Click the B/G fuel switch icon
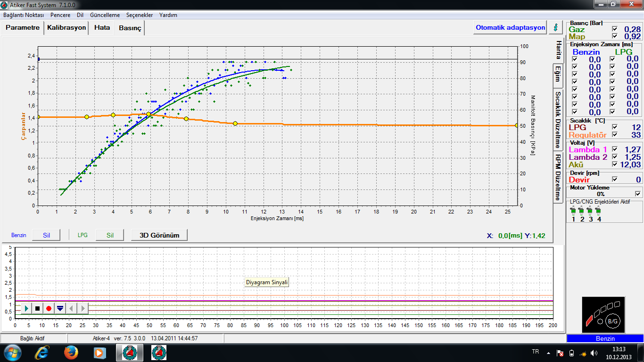This screenshot has height=362, width=644. [612, 321]
